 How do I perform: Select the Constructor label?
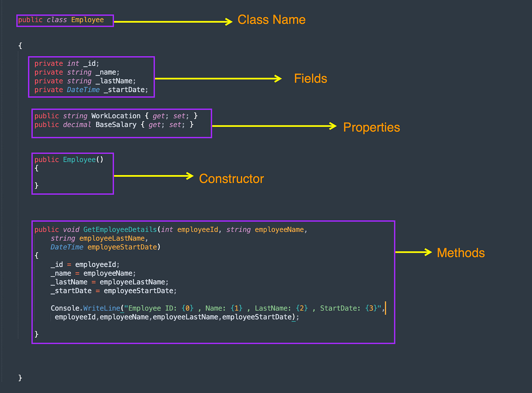click(x=231, y=178)
